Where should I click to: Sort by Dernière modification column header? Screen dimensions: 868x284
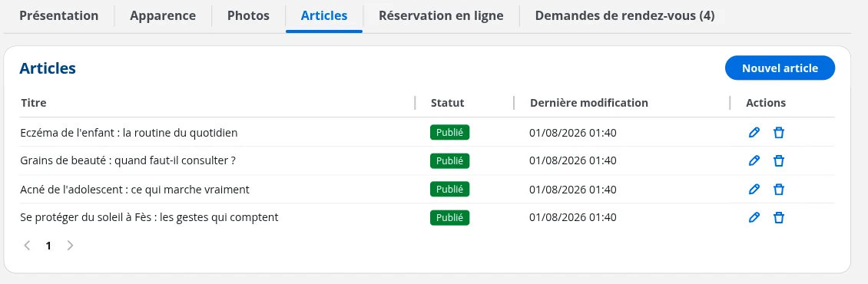click(x=589, y=102)
